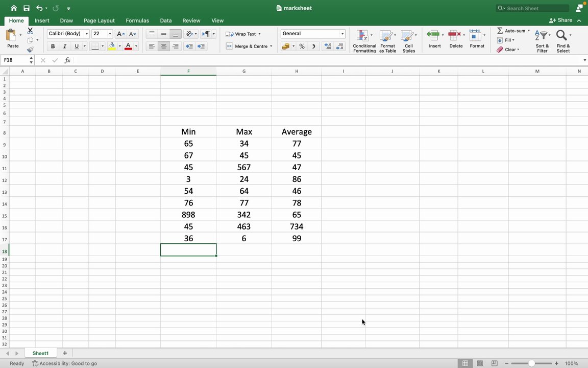Open the Formulas tab
Viewport: 588px width, 368px height.
pos(137,20)
